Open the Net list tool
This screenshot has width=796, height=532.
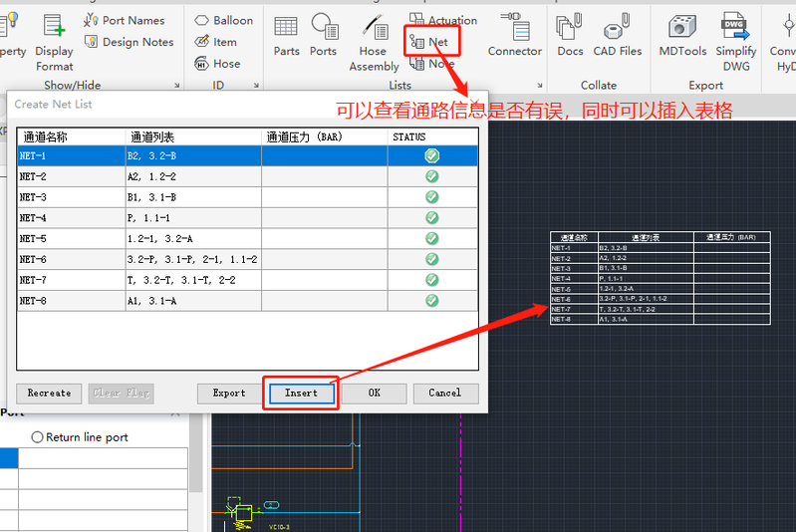pos(430,42)
